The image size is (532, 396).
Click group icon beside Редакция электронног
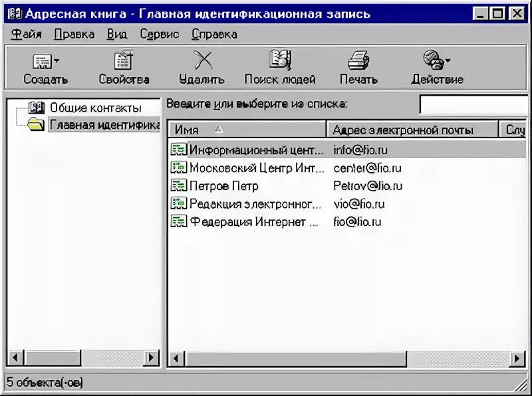178,203
